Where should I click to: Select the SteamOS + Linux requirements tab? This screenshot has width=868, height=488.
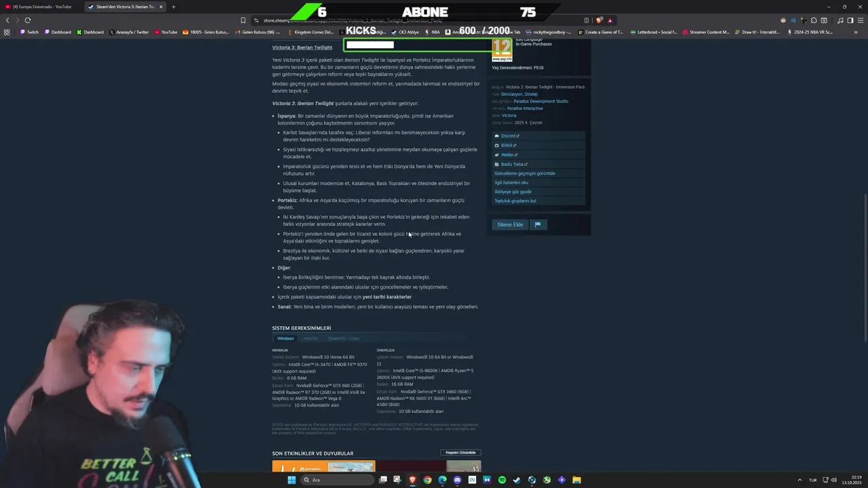point(344,338)
